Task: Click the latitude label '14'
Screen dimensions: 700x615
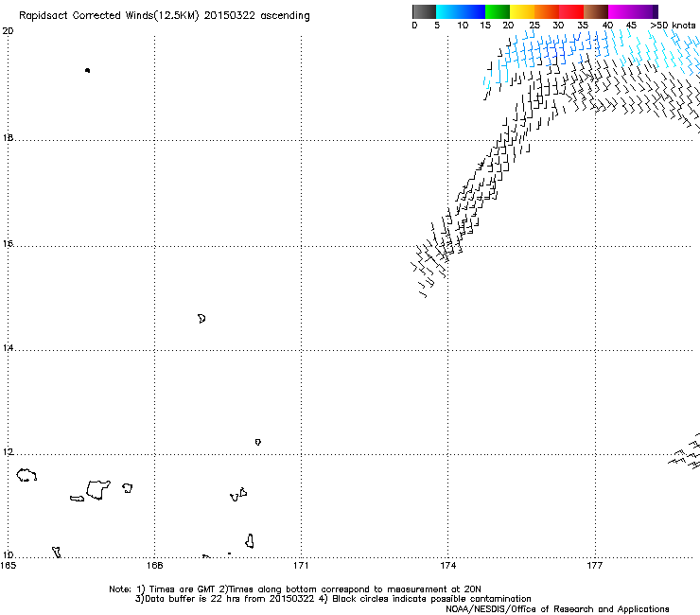Action: pos(8,348)
